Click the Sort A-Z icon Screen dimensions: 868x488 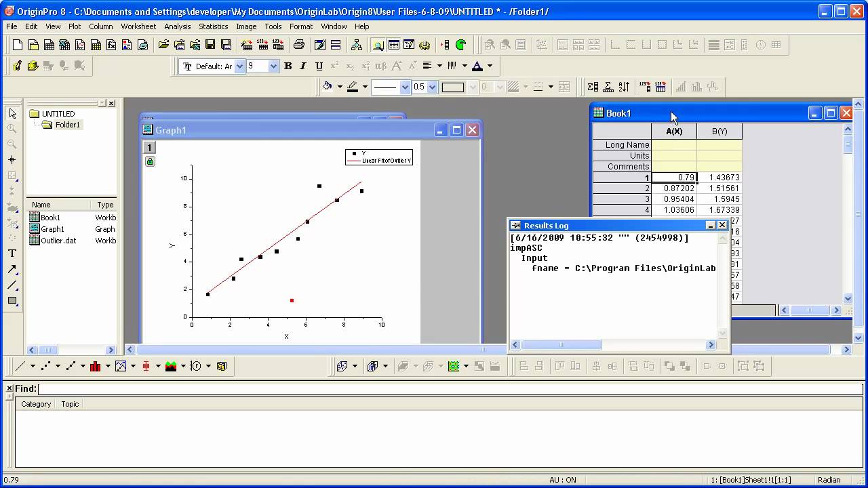624,87
